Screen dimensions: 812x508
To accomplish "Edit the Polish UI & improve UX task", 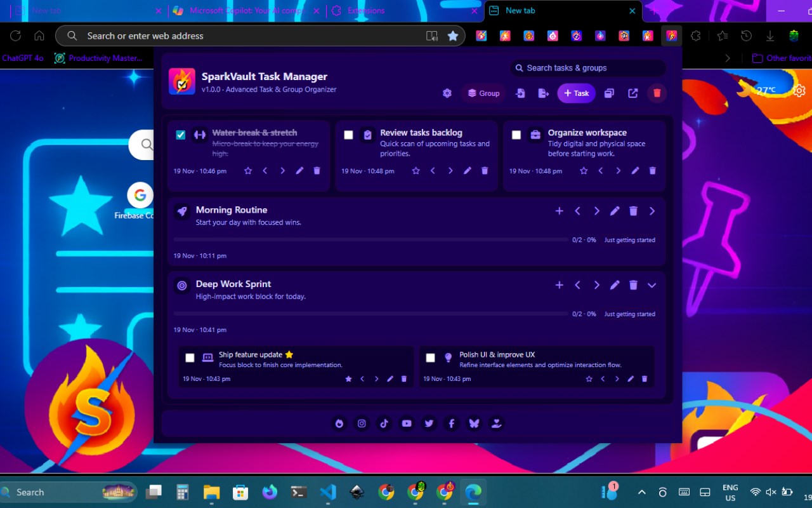I will coord(631,379).
